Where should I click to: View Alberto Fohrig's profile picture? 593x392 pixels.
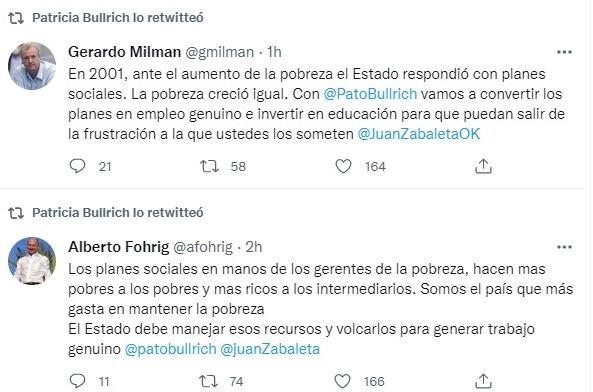(x=32, y=261)
